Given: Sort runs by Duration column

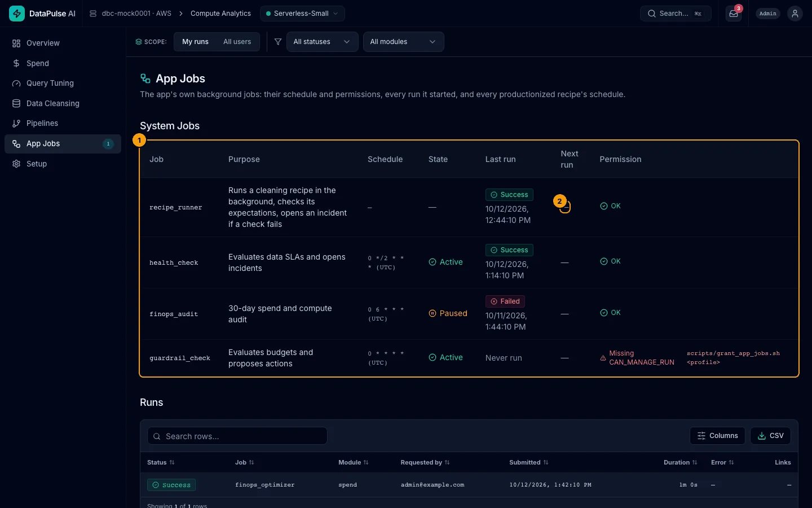Looking at the screenshot, I should (681, 462).
